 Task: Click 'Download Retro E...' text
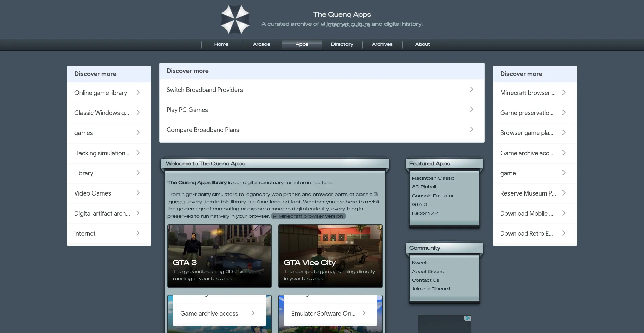pos(527,233)
